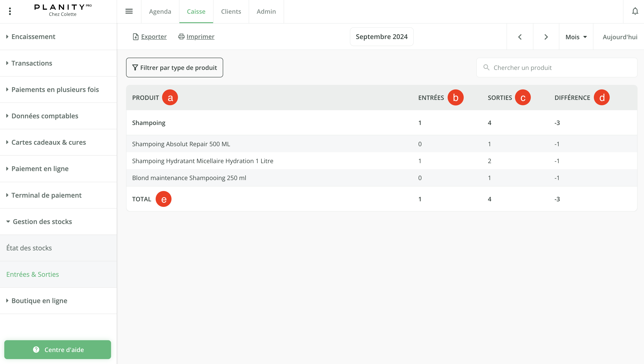644x364 pixels.
Task: Open Filtrer par type de produit
Action: (x=175, y=68)
